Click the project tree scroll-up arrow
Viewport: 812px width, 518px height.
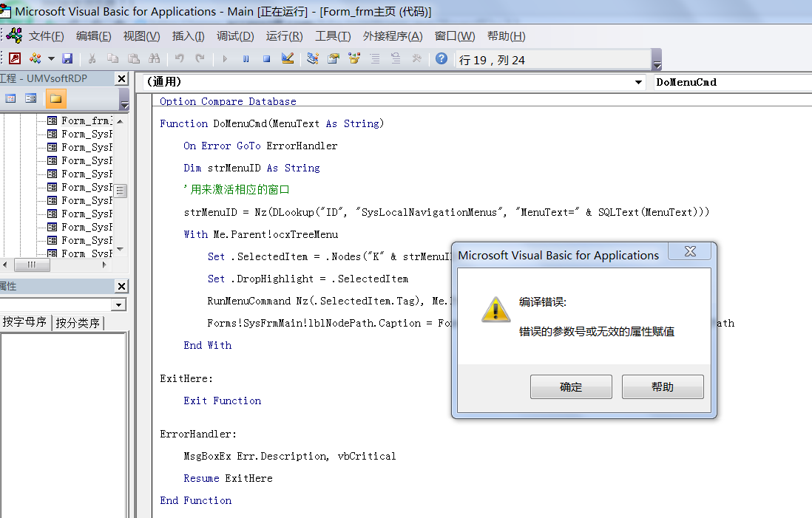pos(120,121)
